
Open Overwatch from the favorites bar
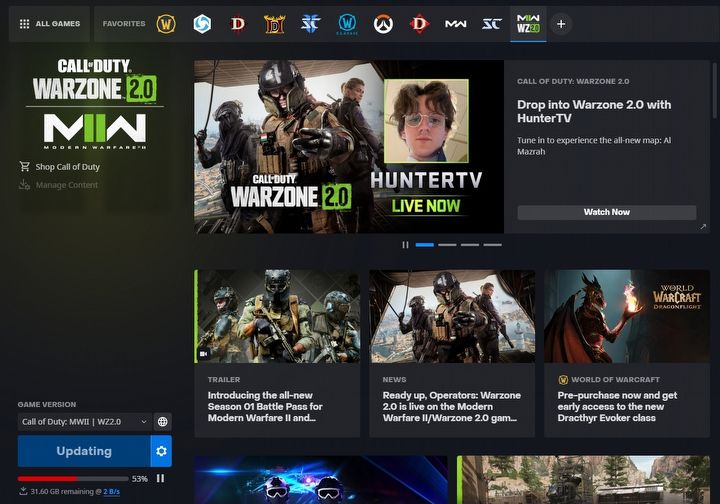point(383,23)
